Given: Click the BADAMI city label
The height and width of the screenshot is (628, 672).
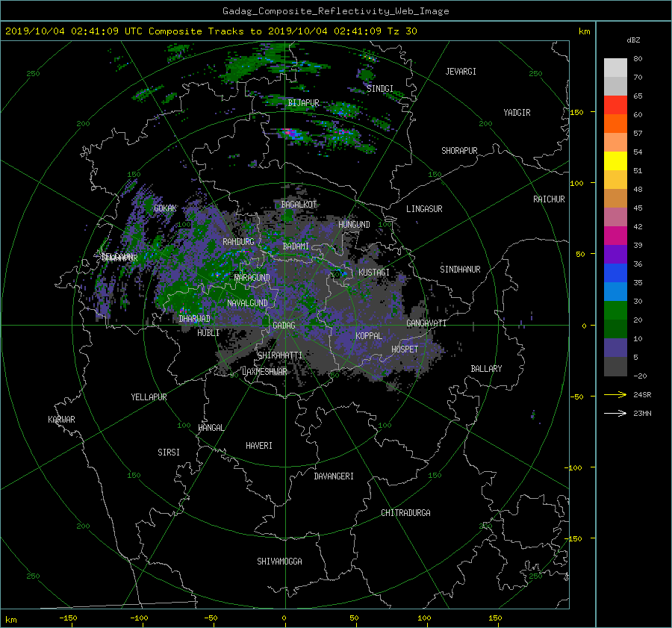Looking at the screenshot, I should pos(296,246).
